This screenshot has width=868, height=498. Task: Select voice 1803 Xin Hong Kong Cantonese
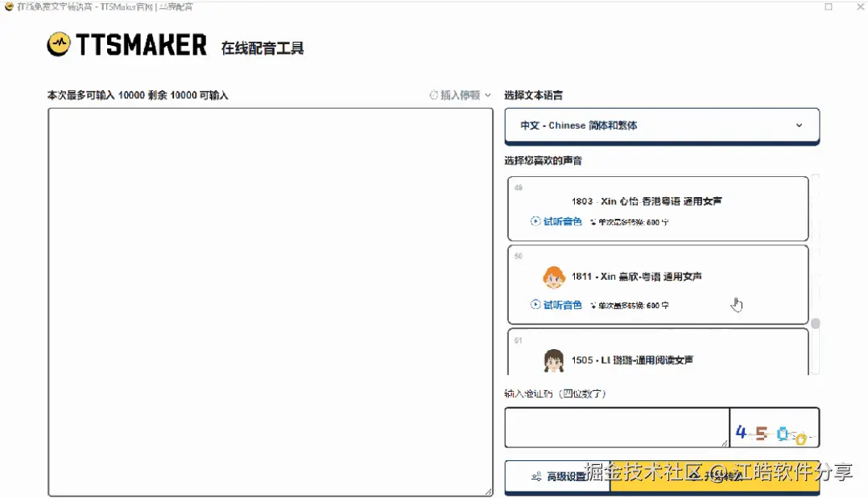pyautogui.click(x=658, y=208)
